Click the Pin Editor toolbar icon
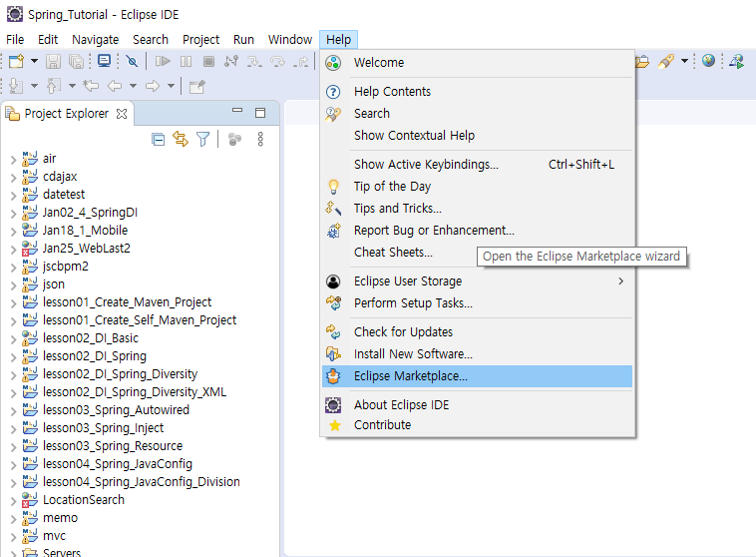This screenshot has height=557, width=756. tap(197, 86)
